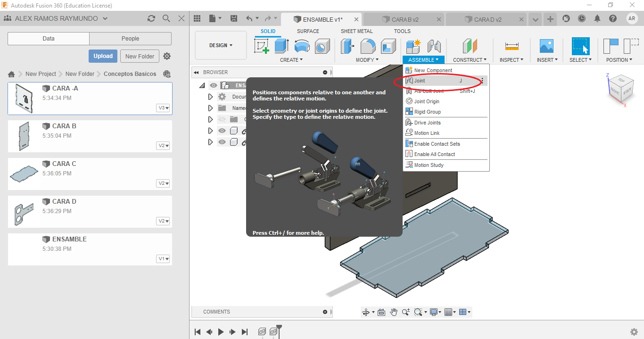Open Display Settings monitor icon

click(434, 312)
